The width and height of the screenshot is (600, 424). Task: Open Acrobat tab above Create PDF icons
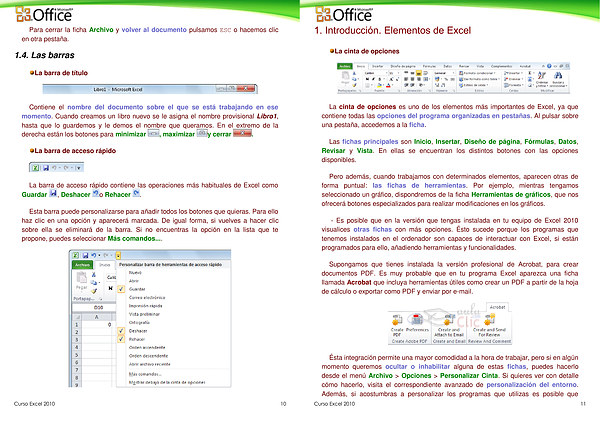click(x=497, y=307)
